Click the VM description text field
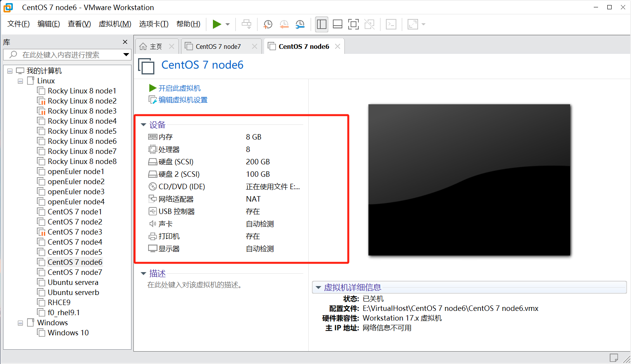The width and height of the screenshot is (631, 364). [195, 285]
